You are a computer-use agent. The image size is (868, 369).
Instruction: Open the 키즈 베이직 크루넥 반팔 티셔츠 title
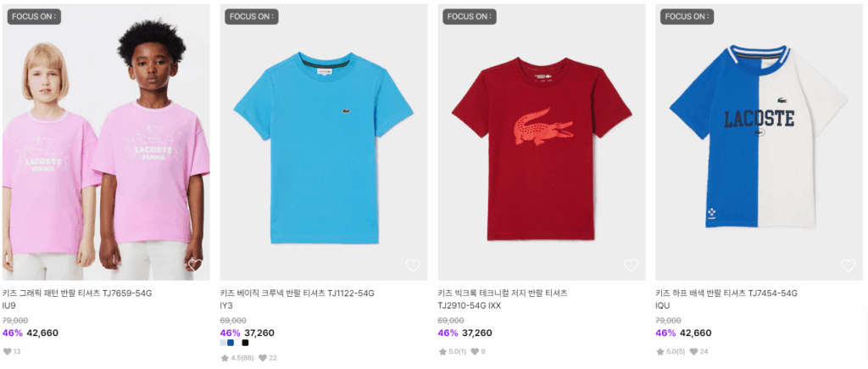[297, 294]
